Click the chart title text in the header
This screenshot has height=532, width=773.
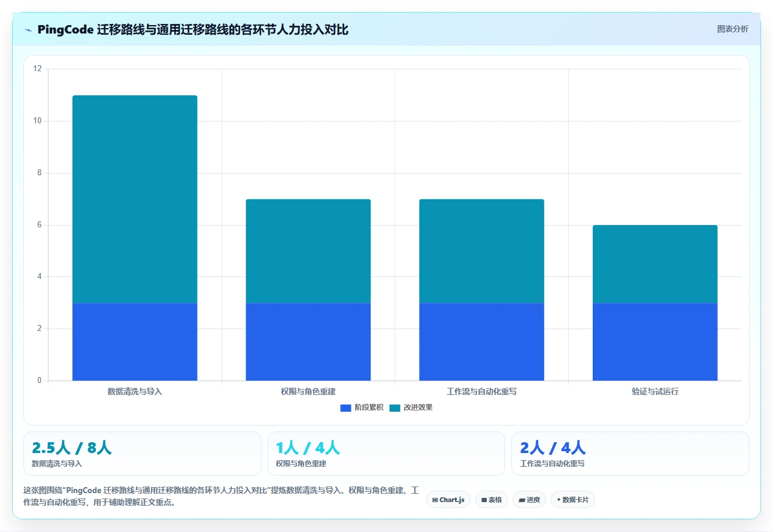click(193, 29)
